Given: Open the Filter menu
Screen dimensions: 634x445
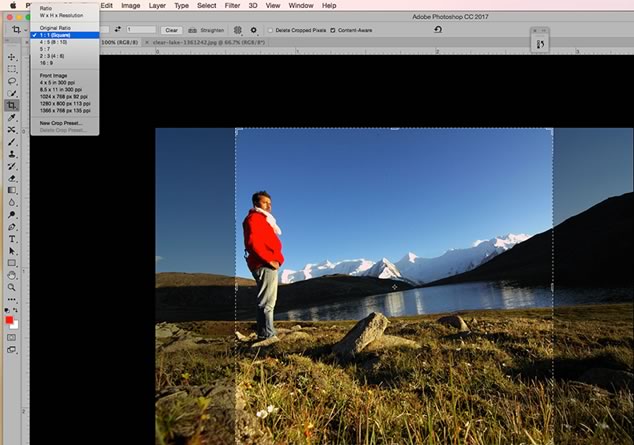Looking at the screenshot, I should click(232, 5).
